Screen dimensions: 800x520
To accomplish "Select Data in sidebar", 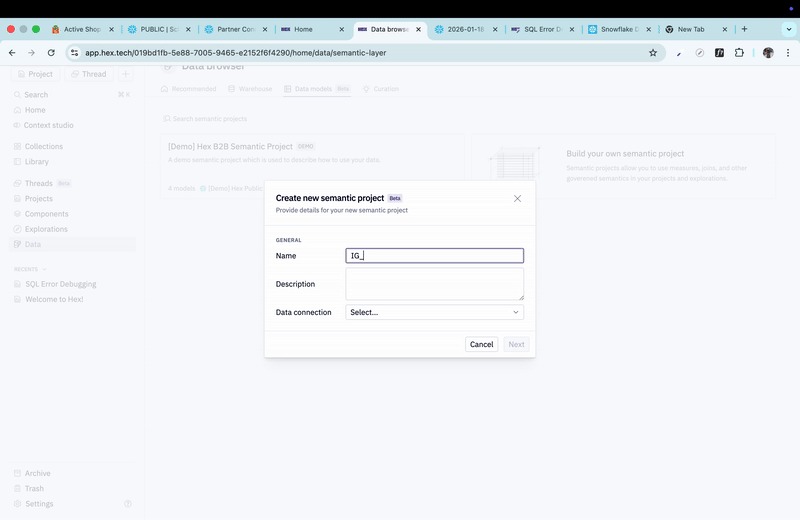I will pos(72,244).
